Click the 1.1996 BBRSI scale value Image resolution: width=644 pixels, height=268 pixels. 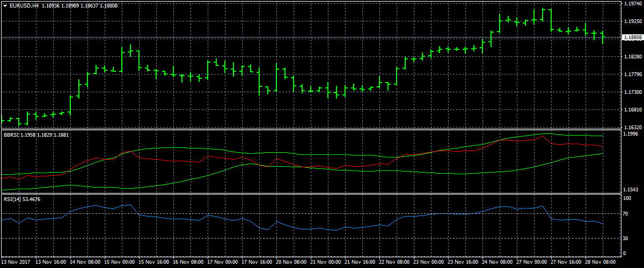631,135
